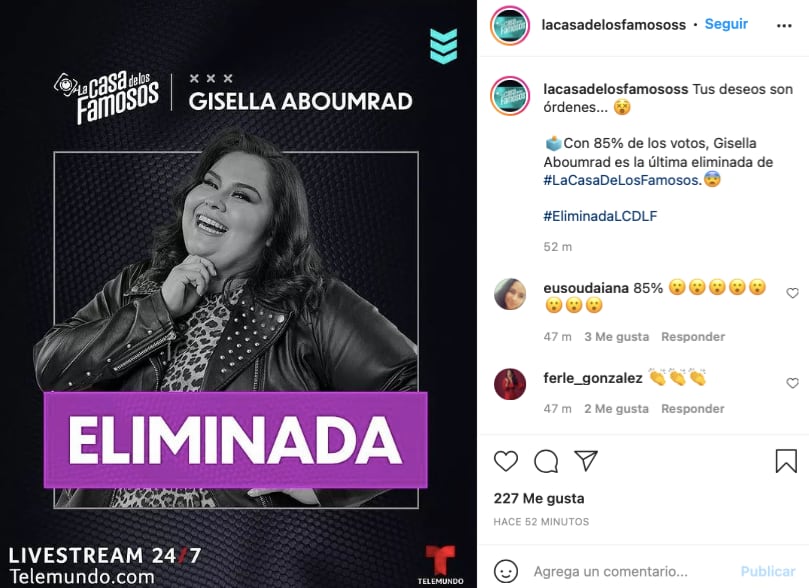Click the Seguir follow button
The height and width of the screenshot is (588, 809).
pos(726,24)
